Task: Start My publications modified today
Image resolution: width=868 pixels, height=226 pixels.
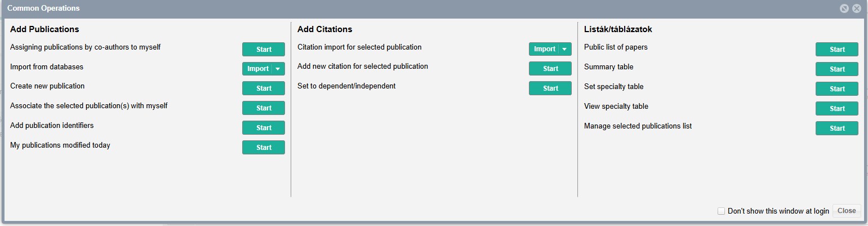Action: tap(264, 148)
